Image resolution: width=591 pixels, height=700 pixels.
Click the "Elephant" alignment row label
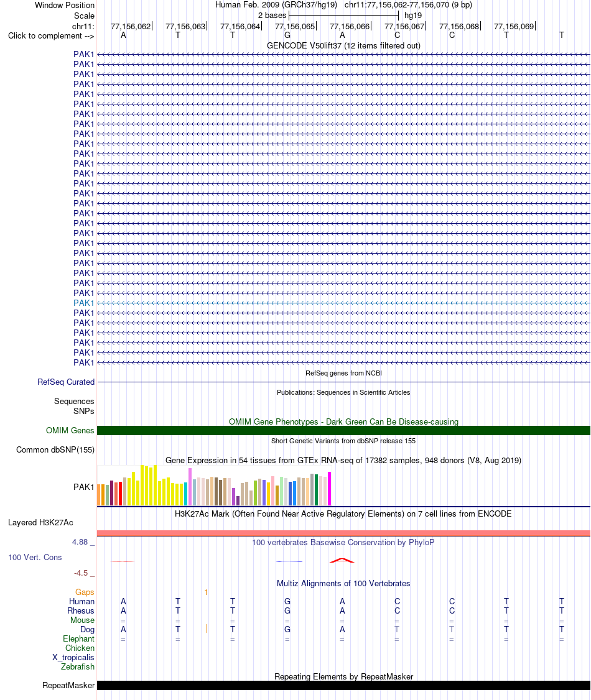point(78,639)
